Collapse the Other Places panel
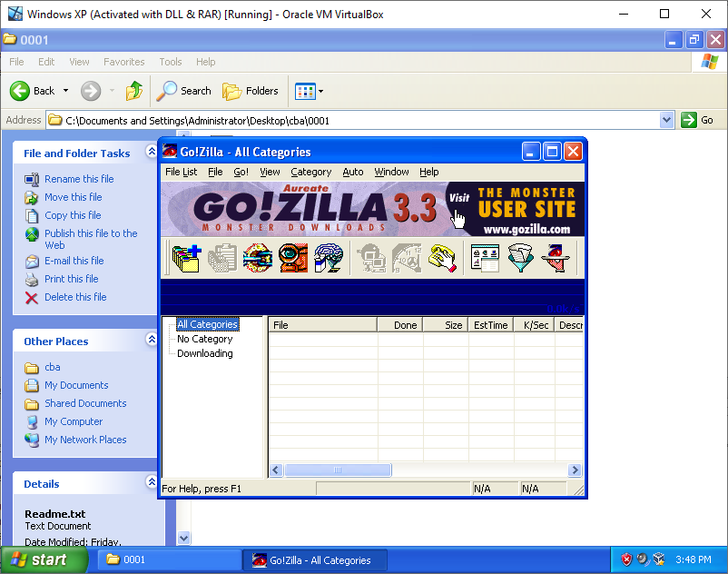The height and width of the screenshot is (574, 728). pos(152,340)
